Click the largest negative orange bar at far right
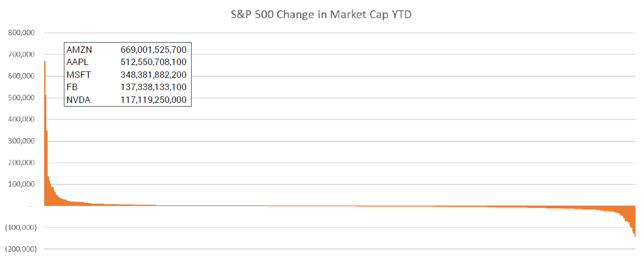This screenshot has width=644, height=258. click(635, 224)
